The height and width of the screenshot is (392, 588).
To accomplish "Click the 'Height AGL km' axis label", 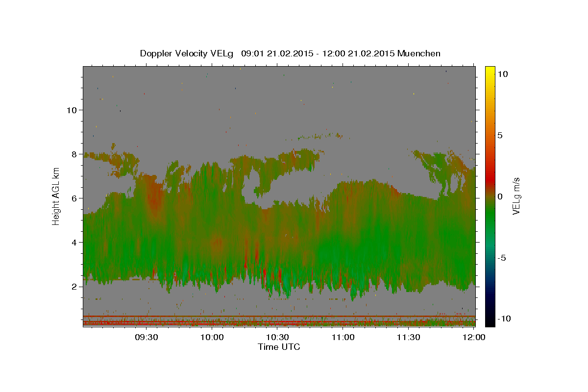I will tap(56, 196).
